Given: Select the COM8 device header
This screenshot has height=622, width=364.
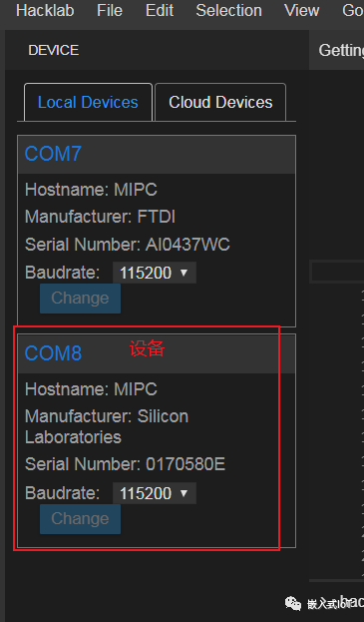Looking at the screenshot, I should click(x=157, y=353).
